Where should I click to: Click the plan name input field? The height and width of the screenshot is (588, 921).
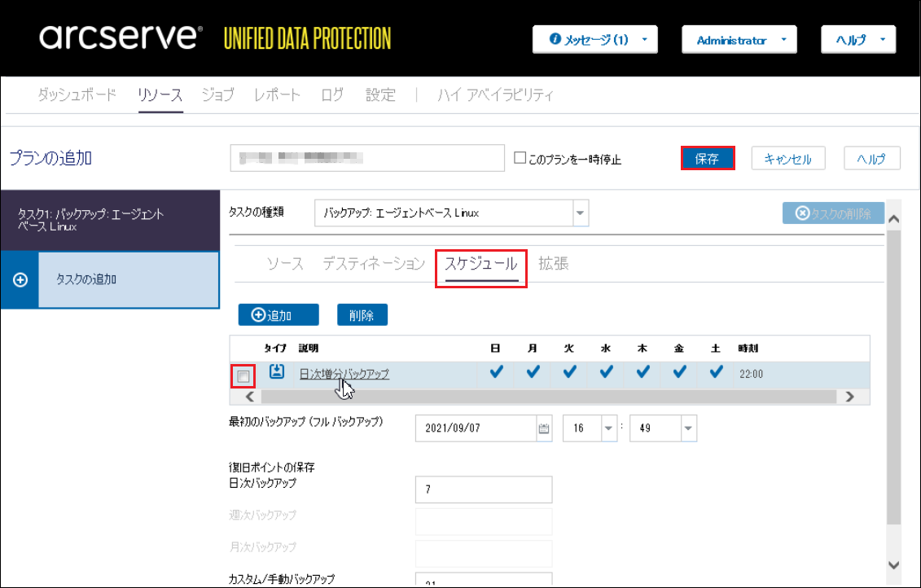coord(367,158)
